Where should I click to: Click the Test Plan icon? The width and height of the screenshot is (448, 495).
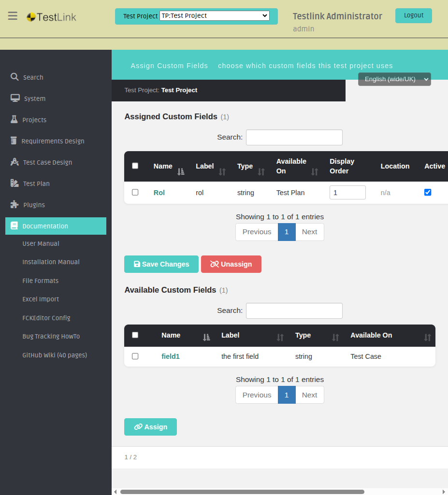pos(14,183)
